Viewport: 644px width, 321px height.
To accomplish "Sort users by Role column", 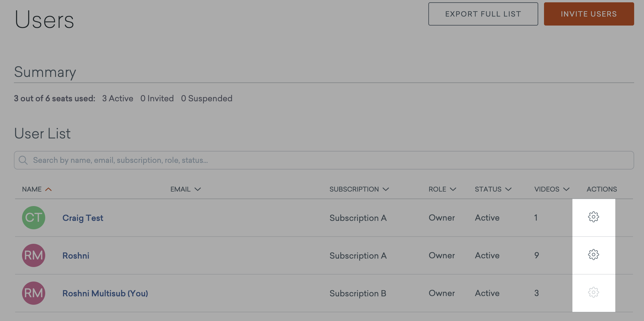I will coord(442,189).
